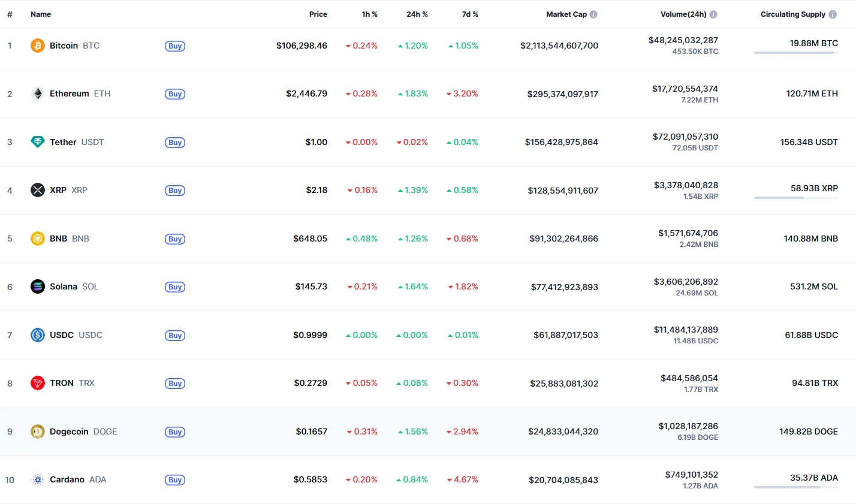Click the Buy button for Tether
This screenshot has height=504, width=856.
point(175,143)
